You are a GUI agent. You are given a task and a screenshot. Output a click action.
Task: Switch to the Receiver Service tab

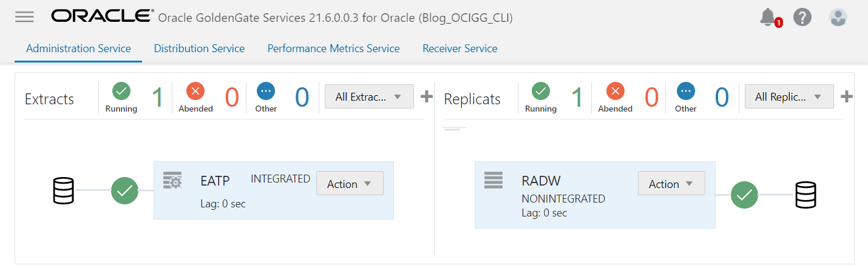[459, 49]
